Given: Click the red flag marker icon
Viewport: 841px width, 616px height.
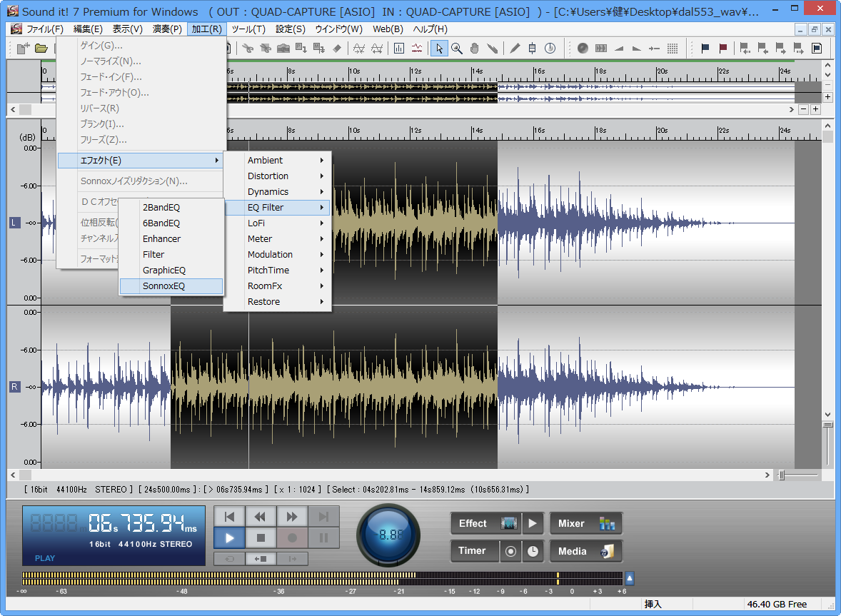Looking at the screenshot, I should [x=723, y=49].
